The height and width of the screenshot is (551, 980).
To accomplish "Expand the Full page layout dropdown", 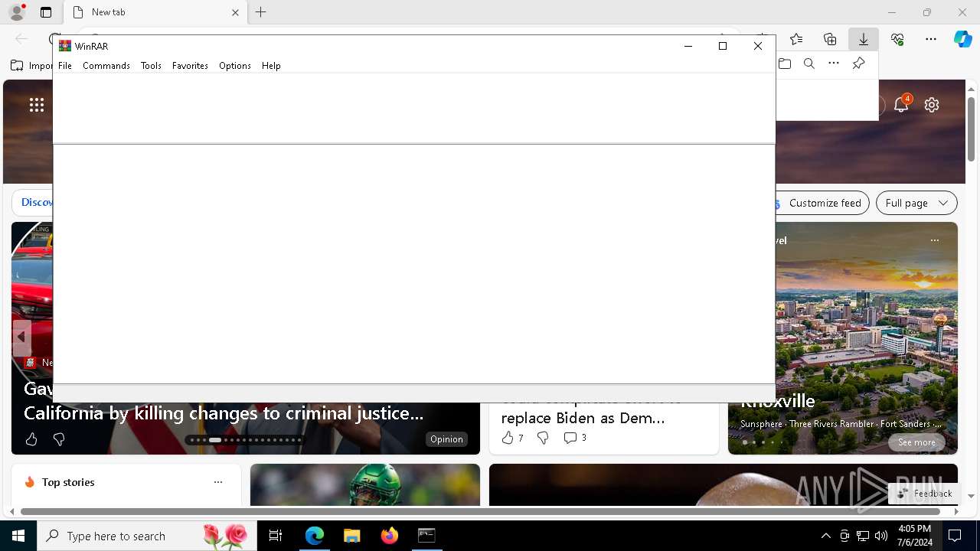I will click(x=916, y=203).
